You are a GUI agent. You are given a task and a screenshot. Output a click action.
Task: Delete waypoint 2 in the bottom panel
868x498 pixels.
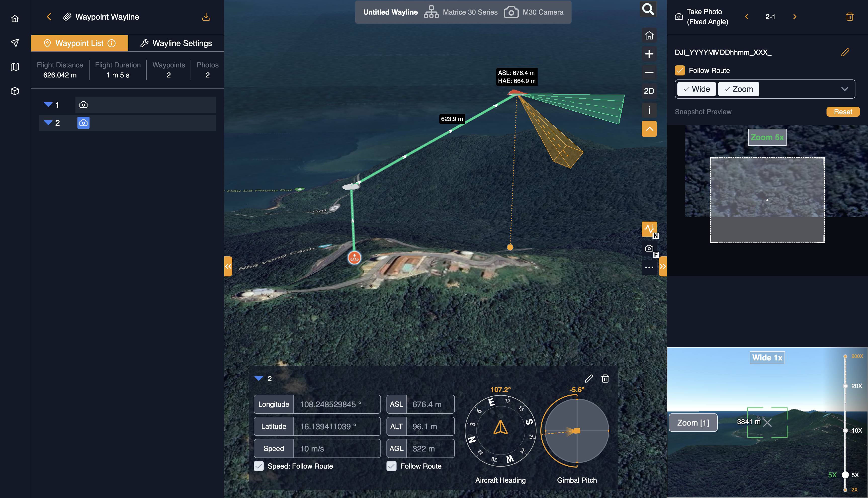pos(605,379)
